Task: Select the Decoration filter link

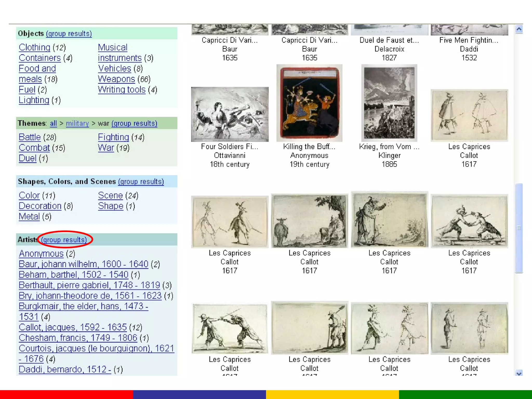Action: 40,206
